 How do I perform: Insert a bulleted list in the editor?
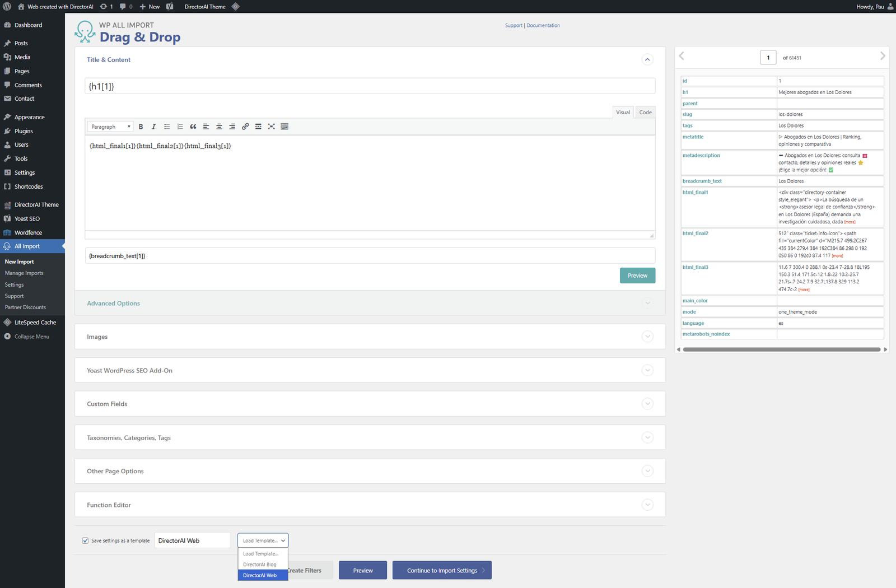click(x=167, y=126)
